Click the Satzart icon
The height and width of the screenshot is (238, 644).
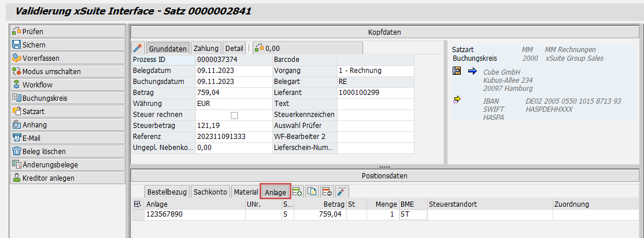click(16, 111)
